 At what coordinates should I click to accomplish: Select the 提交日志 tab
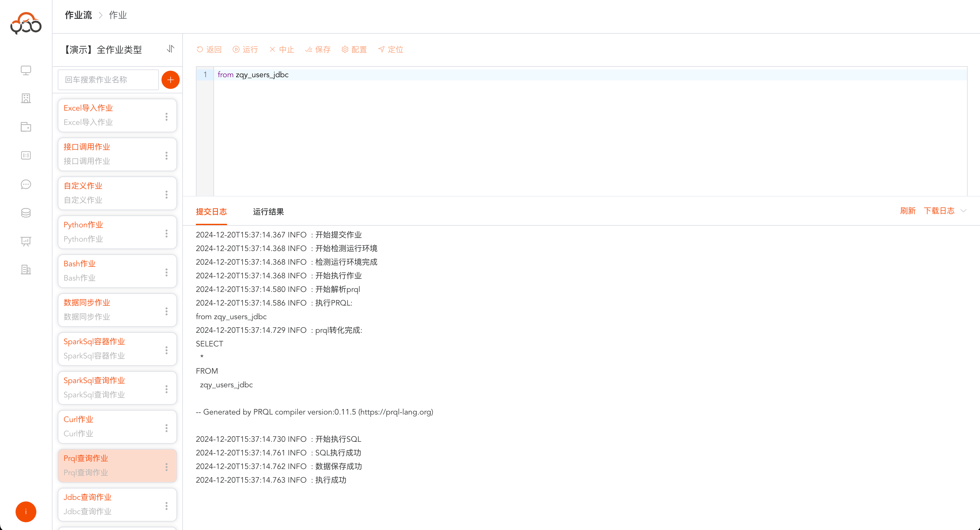click(211, 211)
